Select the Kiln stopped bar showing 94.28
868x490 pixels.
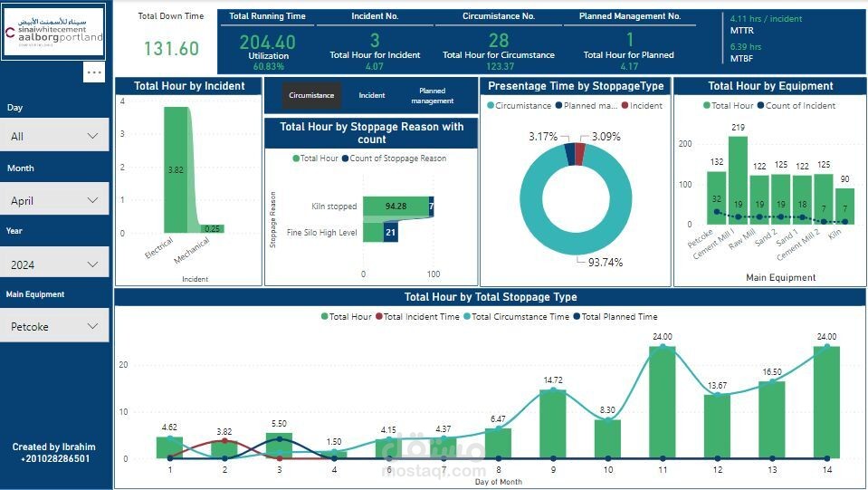pos(396,206)
